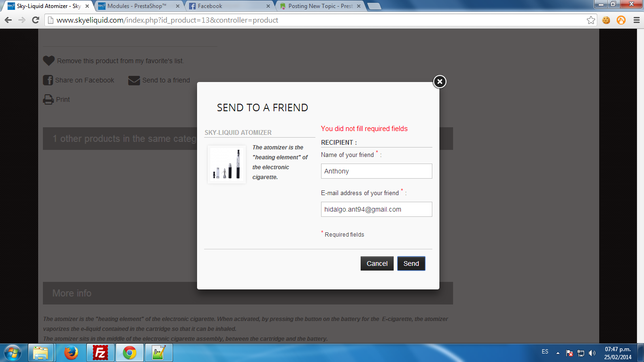
Task: Click the atomizer product thumbnail in dialog
Action: (x=227, y=164)
